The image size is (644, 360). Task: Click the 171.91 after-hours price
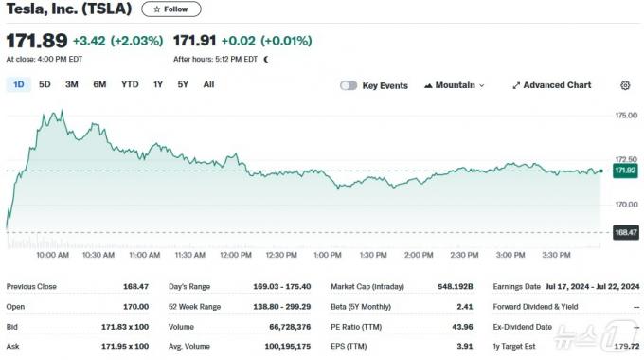pos(194,41)
